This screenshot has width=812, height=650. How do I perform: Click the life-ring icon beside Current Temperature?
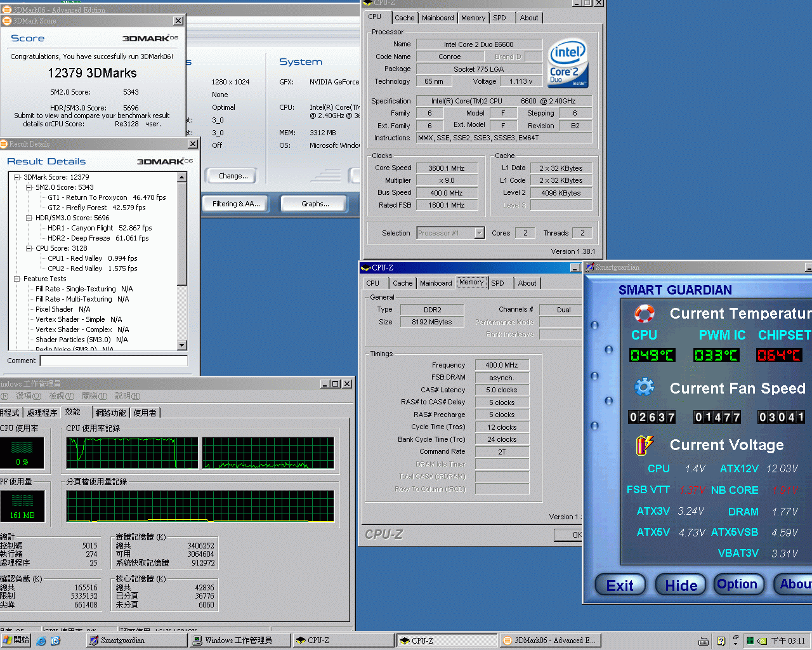tap(645, 314)
